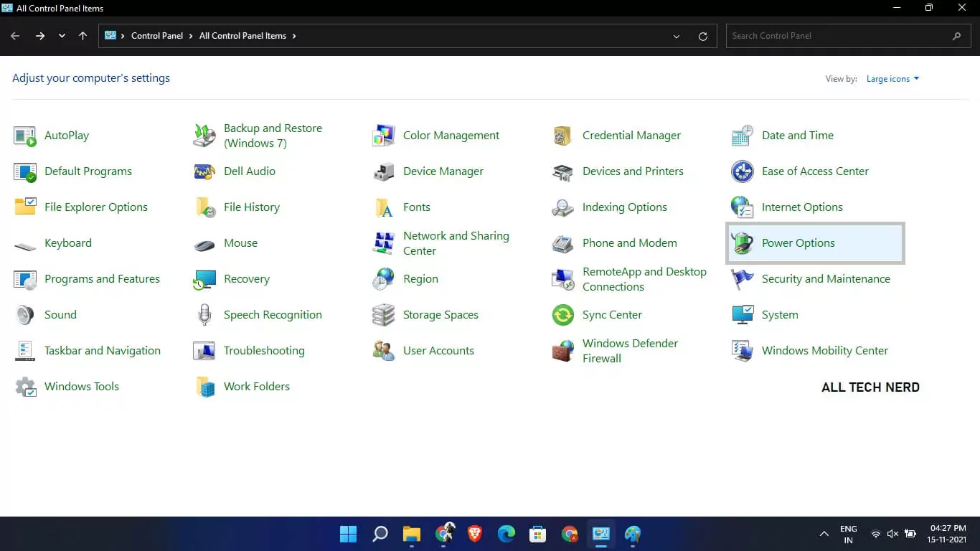Go up one level with up arrow
This screenshot has height=551, width=980.
83,36
